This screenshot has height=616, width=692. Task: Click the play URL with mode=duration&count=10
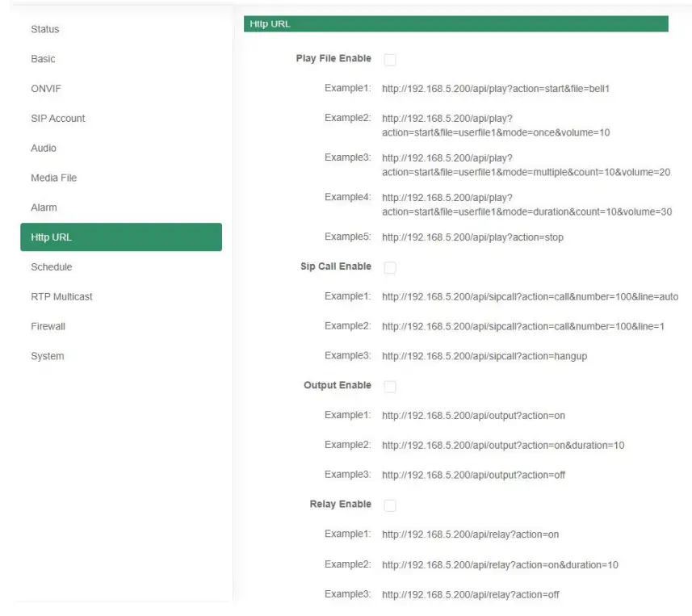[x=527, y=205]
